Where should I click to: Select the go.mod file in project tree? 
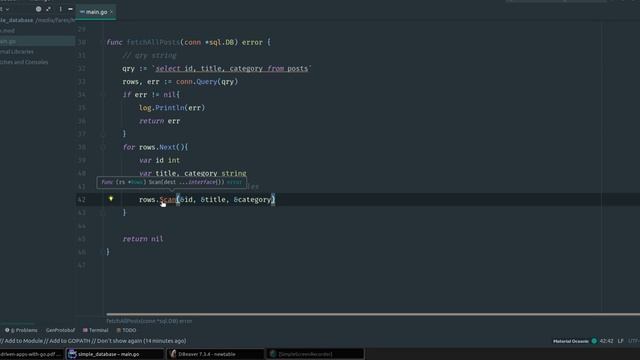(7, 31)
